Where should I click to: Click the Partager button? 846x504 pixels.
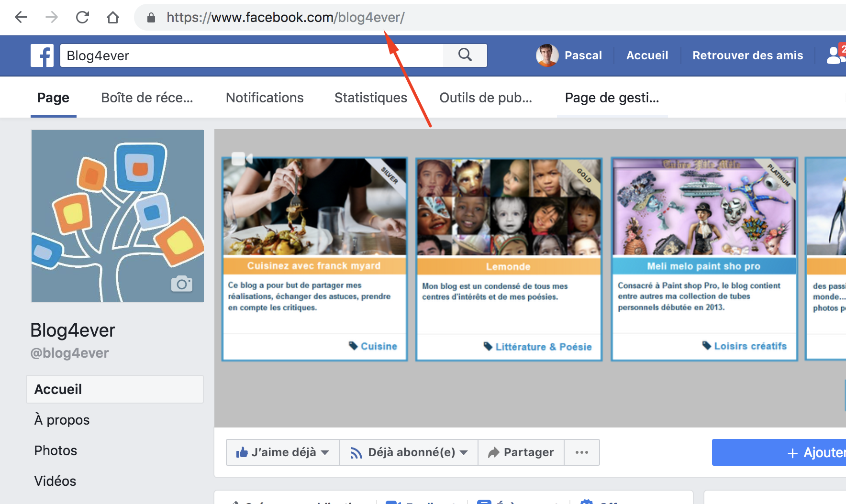pyautogui.click(x=521, y=452)
